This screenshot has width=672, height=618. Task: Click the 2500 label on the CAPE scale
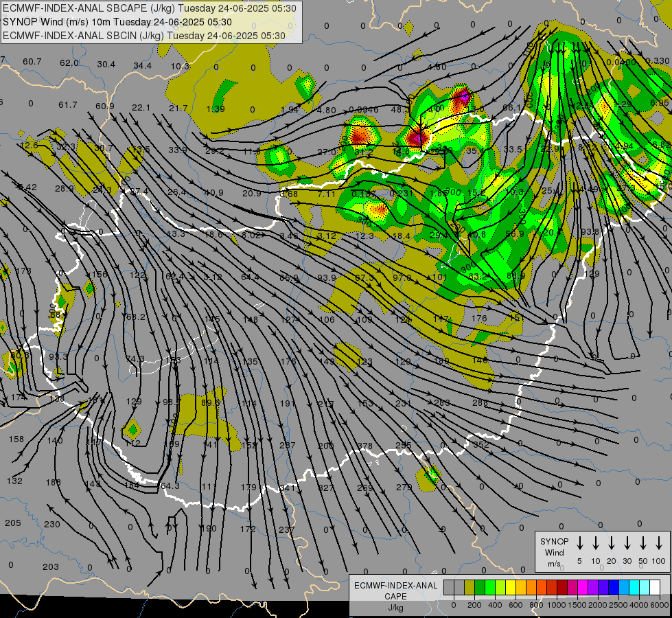pos(618,605)
